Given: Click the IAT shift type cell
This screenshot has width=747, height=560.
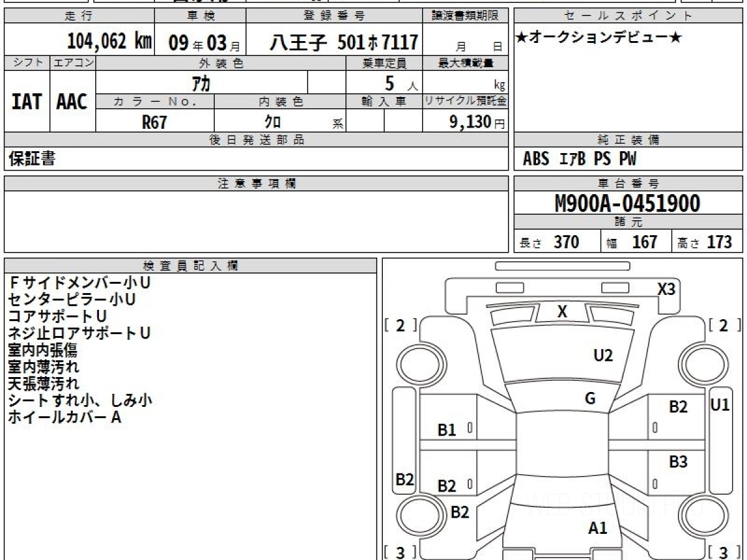Looking at the screenshot, I should coord(27,102).
